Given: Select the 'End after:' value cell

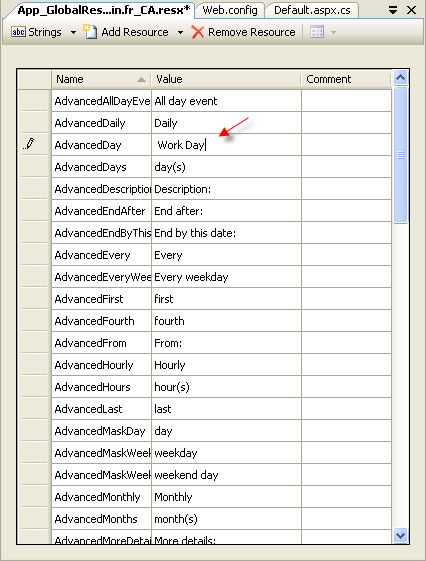Looking at the screenshot, I should 227,211.
